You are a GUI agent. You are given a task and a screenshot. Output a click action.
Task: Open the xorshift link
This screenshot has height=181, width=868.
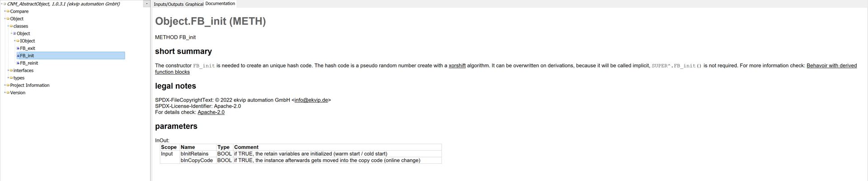point(457,66)
